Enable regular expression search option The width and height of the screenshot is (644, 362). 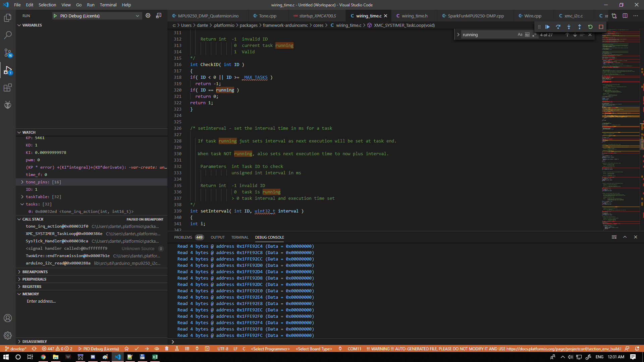534,34
